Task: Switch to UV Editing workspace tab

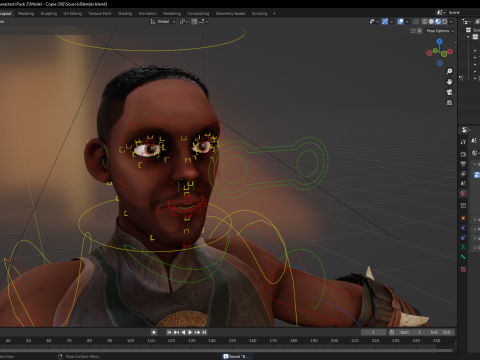Action: click(72, 13)
